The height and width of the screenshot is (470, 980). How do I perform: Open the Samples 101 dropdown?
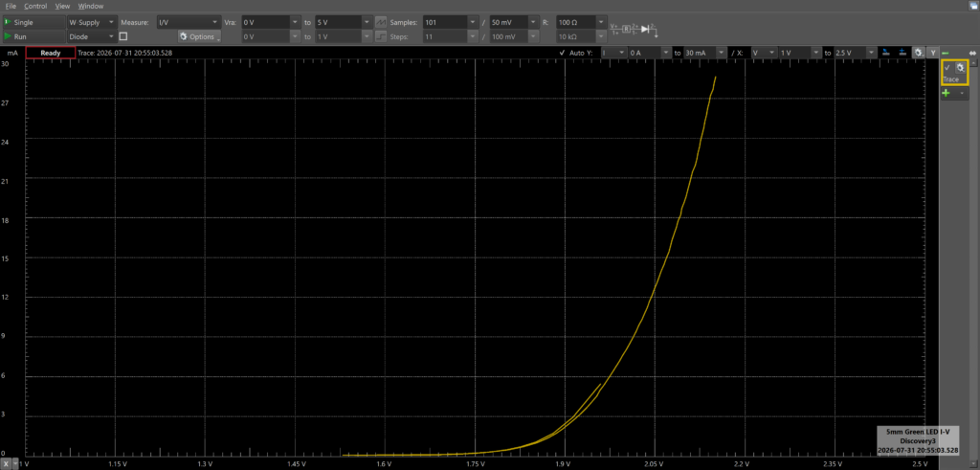452,22
